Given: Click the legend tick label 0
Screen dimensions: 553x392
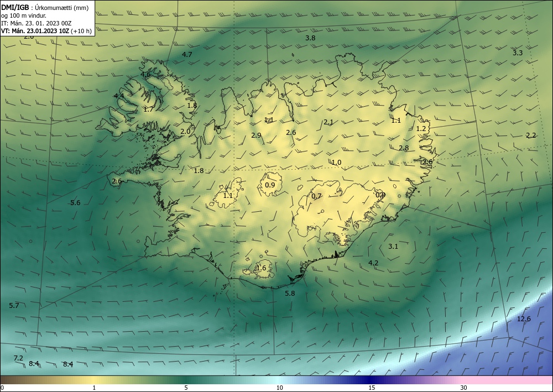Looking at the screenshot, I should click(2, 388).
